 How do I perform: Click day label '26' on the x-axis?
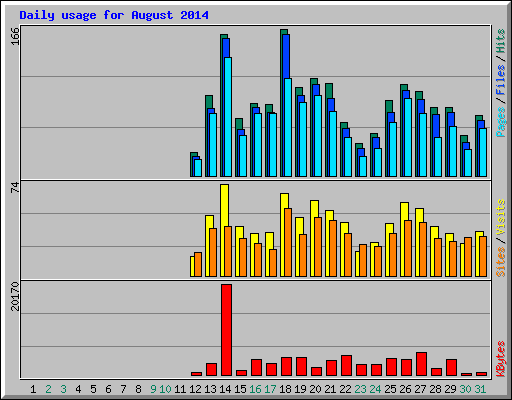click(405, 389)
